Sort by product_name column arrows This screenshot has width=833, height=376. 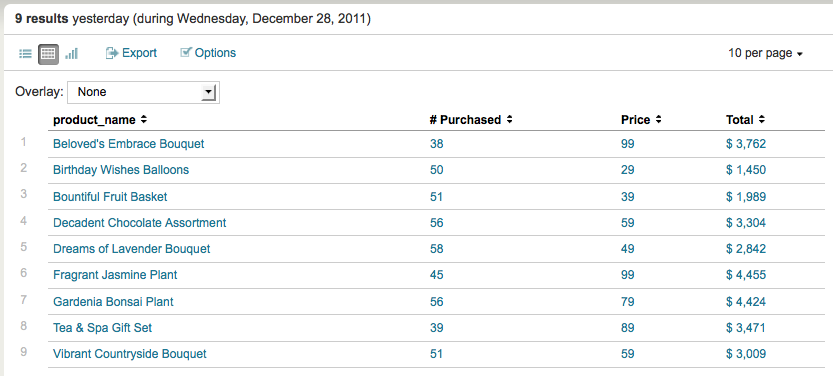coord(144,120)
